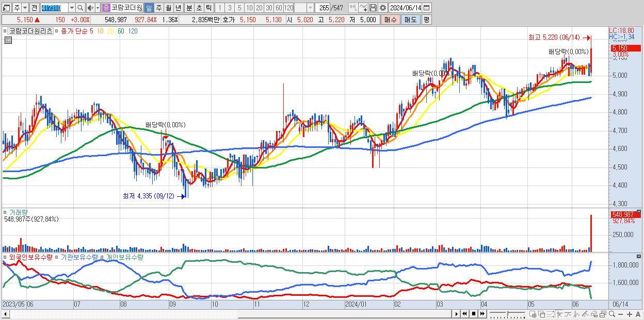Select the 일 daily period button

(149, 8)
